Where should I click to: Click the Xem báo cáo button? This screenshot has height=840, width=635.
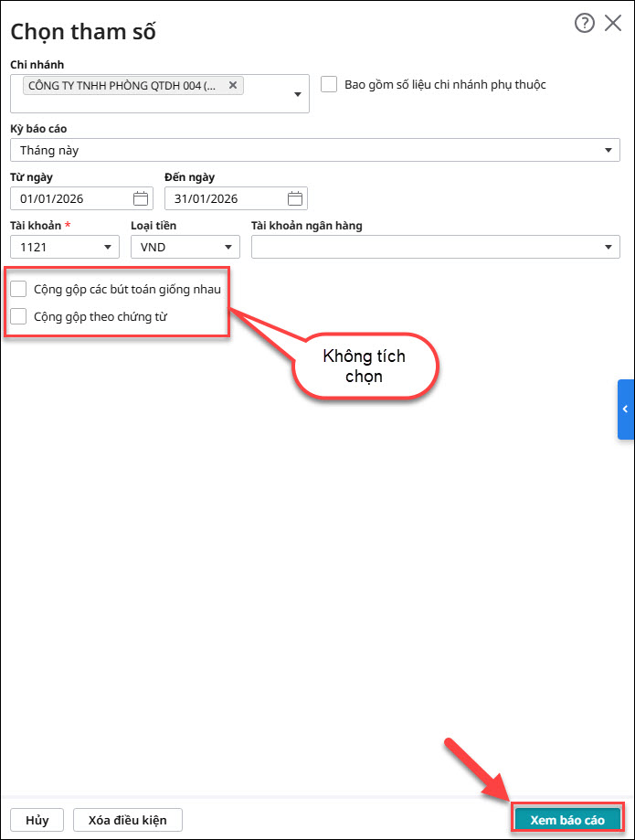(x=567, y=819)
